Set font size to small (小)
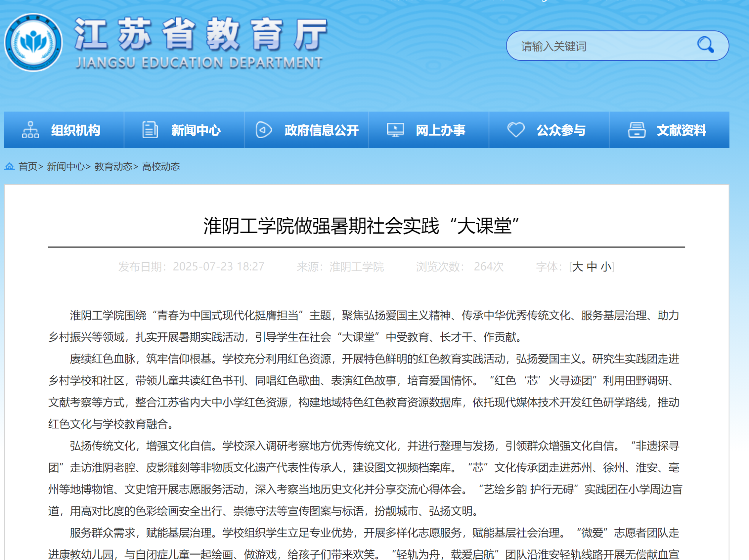The height and width of the screenshot is (560, 749). click(x=606, y=267)
